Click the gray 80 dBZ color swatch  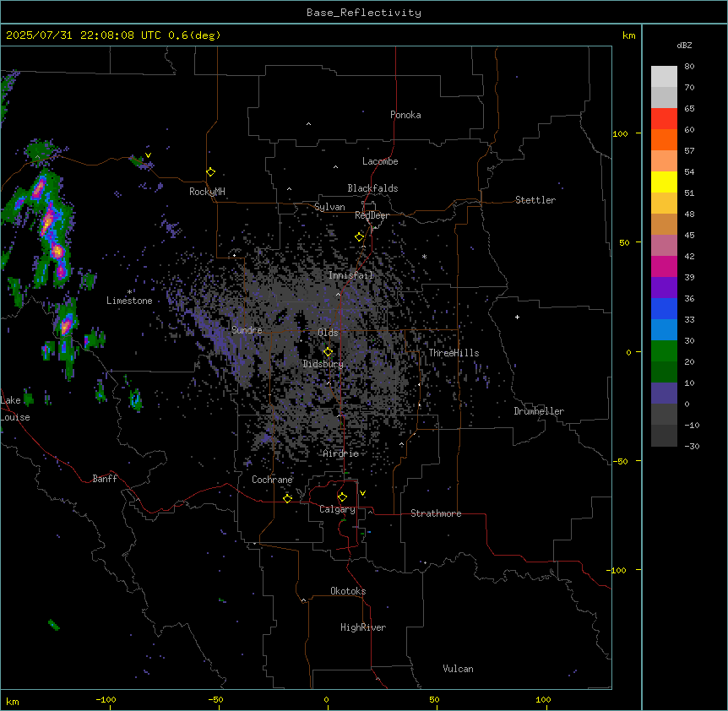click(664, 77)
